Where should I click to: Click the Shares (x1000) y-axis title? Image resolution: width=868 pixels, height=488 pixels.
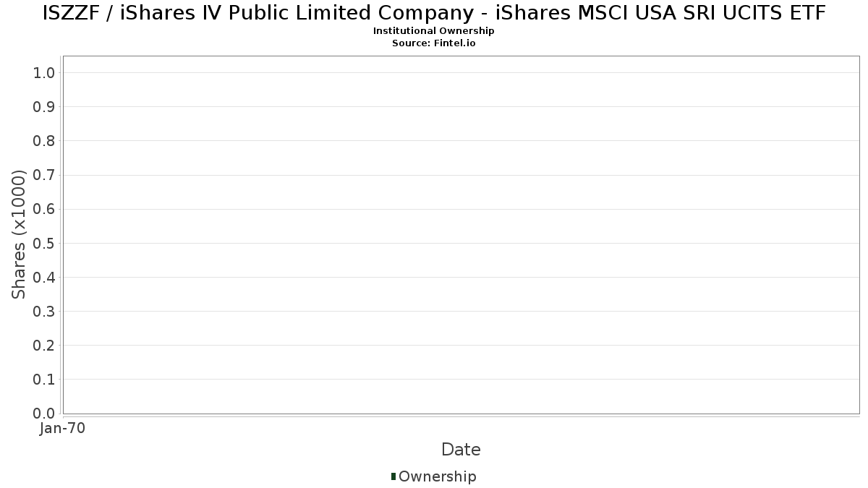click(x=19, y=234)
